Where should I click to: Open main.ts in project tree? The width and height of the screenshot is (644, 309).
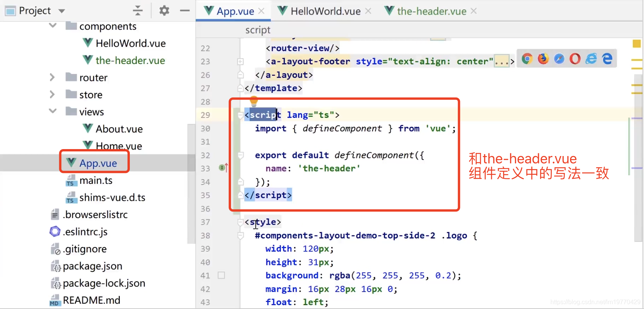pos(96,180)
